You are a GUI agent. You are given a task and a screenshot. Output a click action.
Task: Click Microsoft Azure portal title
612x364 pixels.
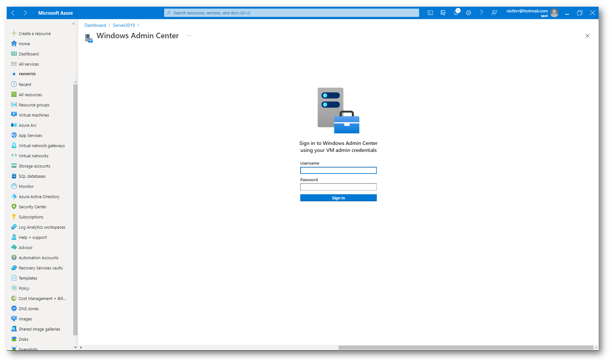click(55, 13)
